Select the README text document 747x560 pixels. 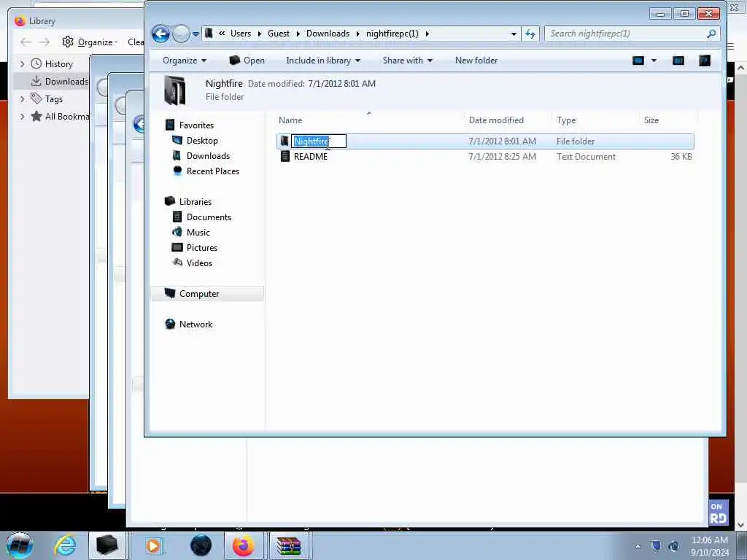click(x=311, y=157)
